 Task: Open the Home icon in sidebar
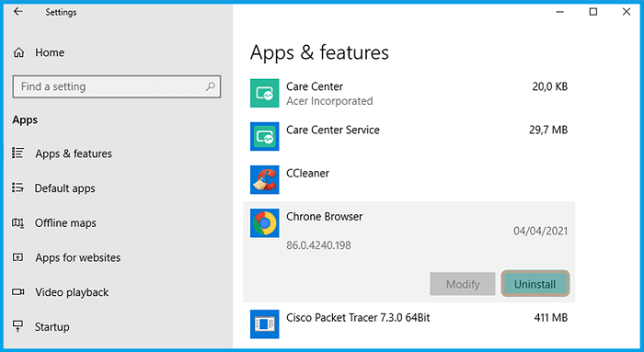19,52
